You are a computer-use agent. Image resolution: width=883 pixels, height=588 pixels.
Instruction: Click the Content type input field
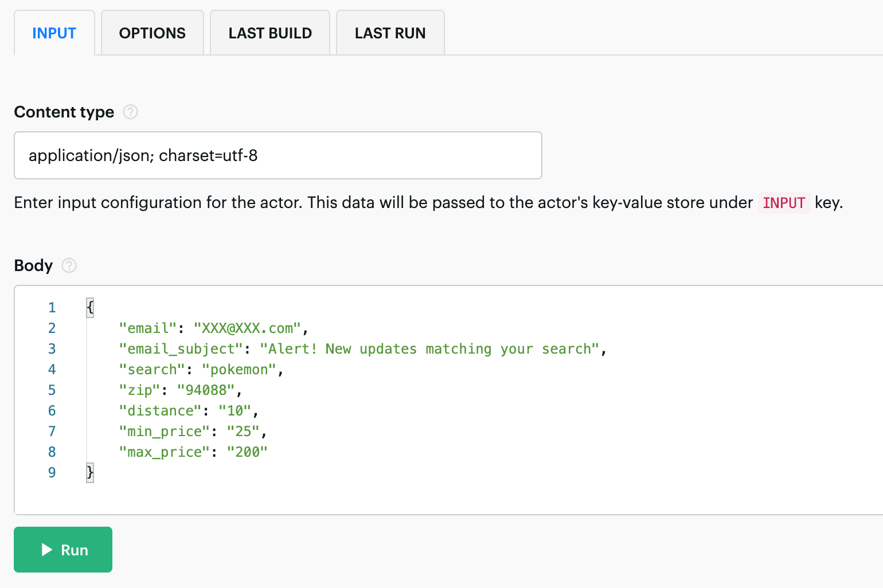tap(278, 155)
